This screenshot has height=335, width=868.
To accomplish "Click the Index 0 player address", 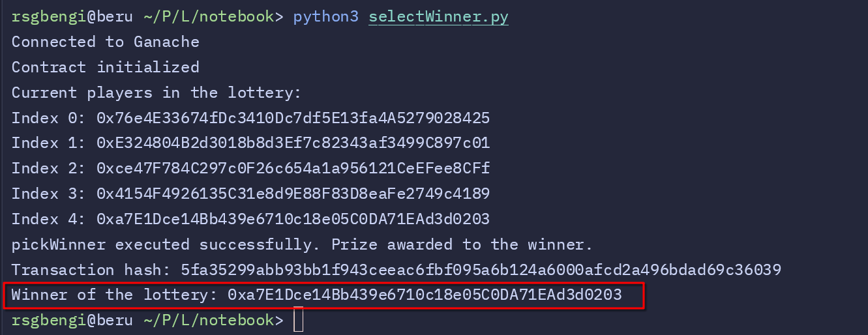I will [293, 118].
